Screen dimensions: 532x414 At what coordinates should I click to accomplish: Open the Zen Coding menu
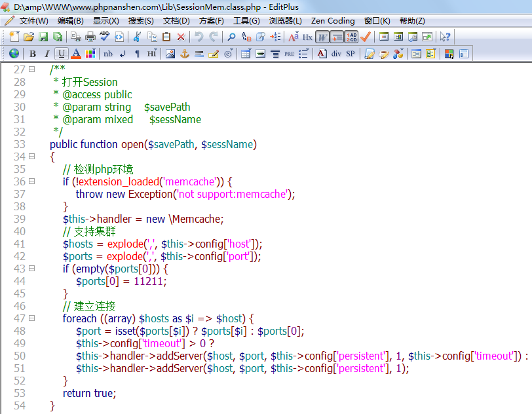point(333,21)
